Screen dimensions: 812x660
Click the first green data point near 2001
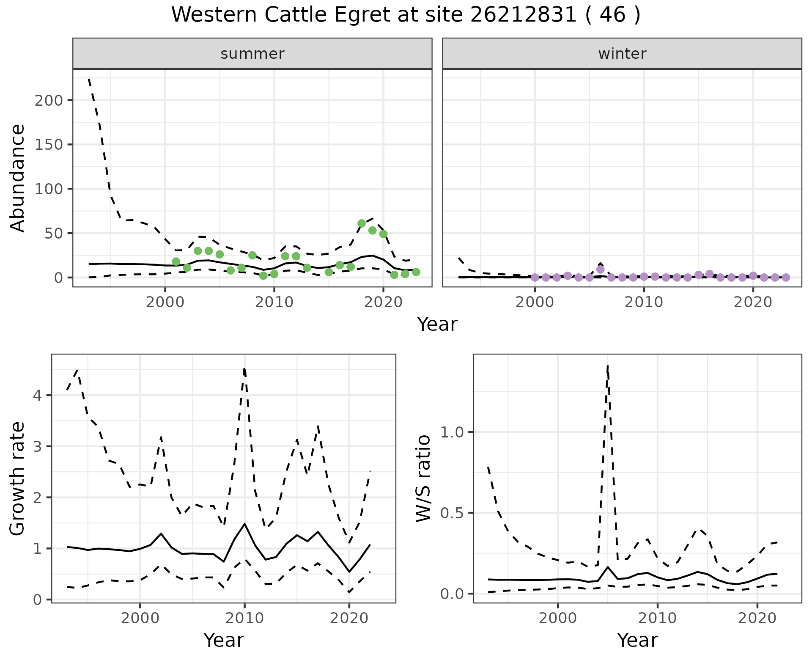(176, 261)
